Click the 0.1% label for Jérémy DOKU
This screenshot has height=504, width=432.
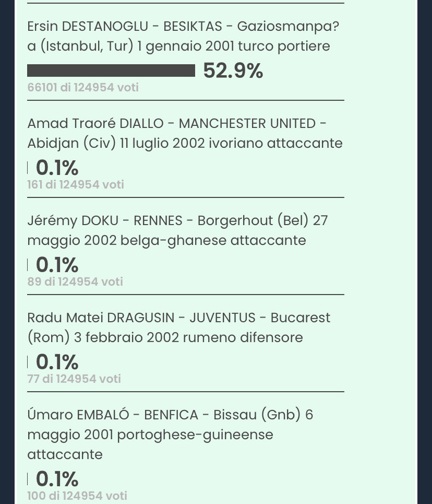57,265
